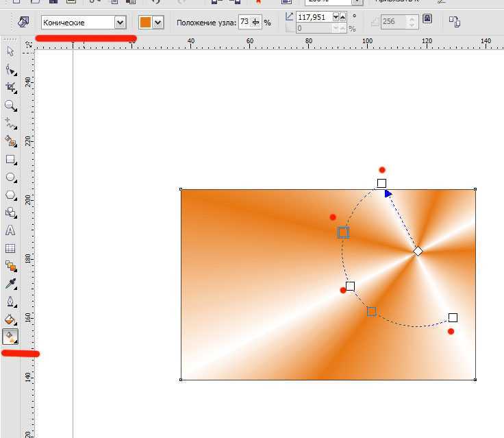Click the gradient end square handle on top
The width and height of the screenshot is (504, 438).
coord(381,183)
